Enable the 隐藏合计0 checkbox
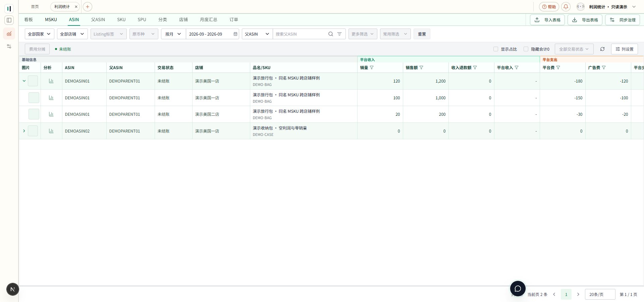 [x=526, y=49]
